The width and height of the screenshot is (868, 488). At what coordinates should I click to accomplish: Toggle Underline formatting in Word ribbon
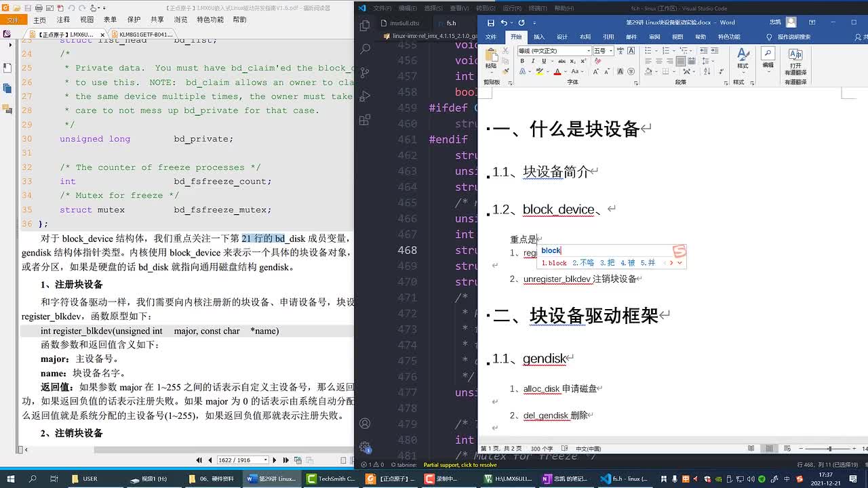[545, 61]
